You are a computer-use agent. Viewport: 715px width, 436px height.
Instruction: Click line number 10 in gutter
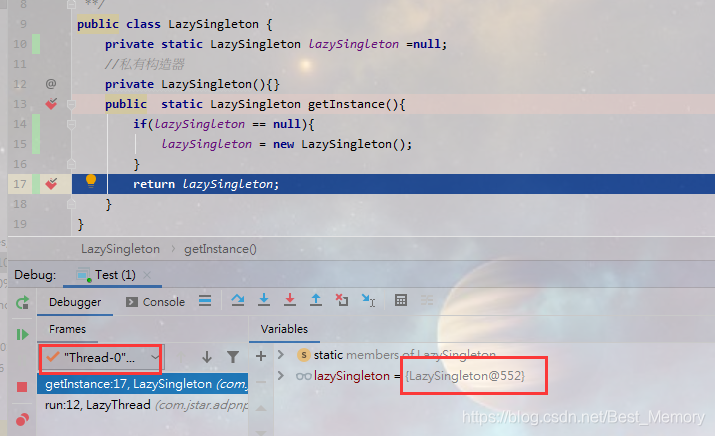[20, 44]
